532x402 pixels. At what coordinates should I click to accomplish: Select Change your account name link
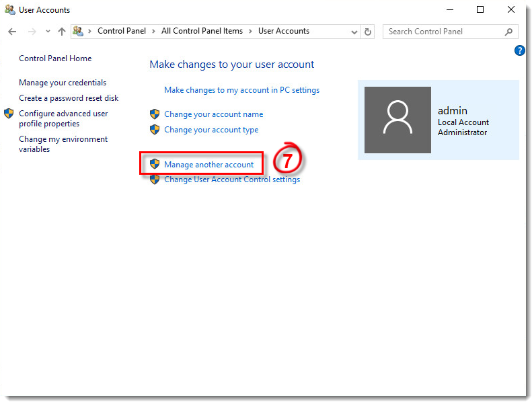tap(213, 114)
